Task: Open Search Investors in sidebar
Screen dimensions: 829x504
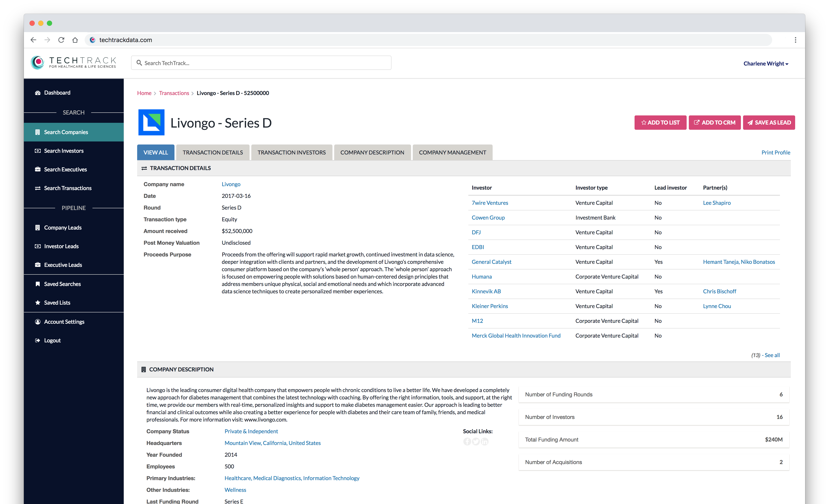Action: pos(74,151)
